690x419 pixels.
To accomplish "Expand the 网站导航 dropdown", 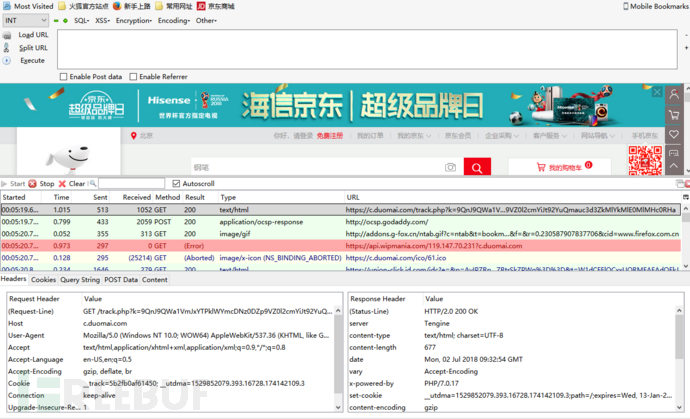I will (x=598, y=136).
